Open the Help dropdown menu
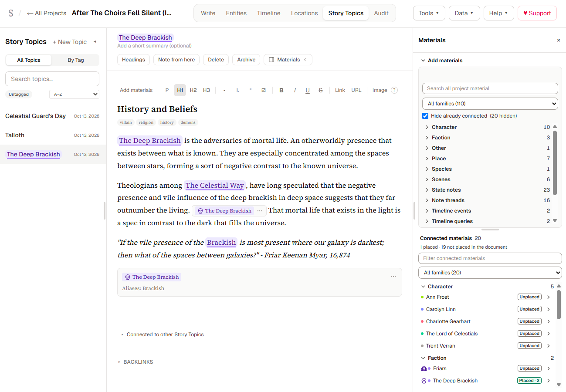Image resolution: width=566 pixels, height=392 pixels. (x=498, y=13)
